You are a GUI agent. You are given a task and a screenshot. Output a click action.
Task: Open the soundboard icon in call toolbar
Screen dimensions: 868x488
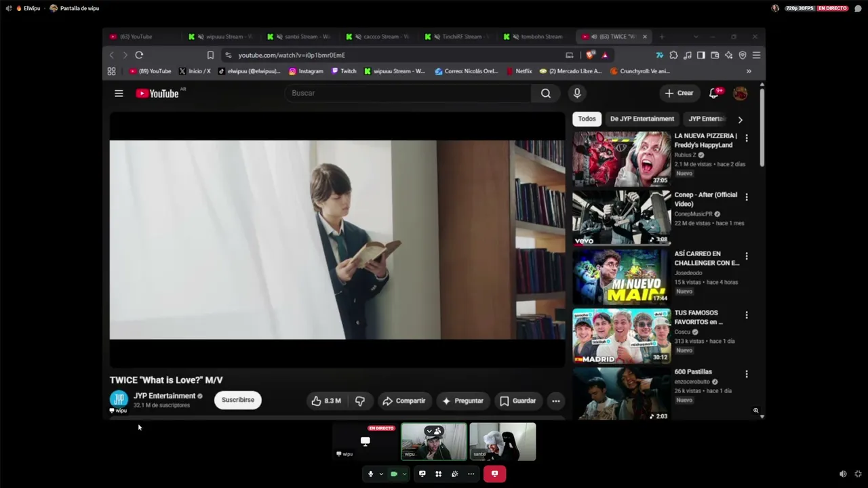point(454,474)
